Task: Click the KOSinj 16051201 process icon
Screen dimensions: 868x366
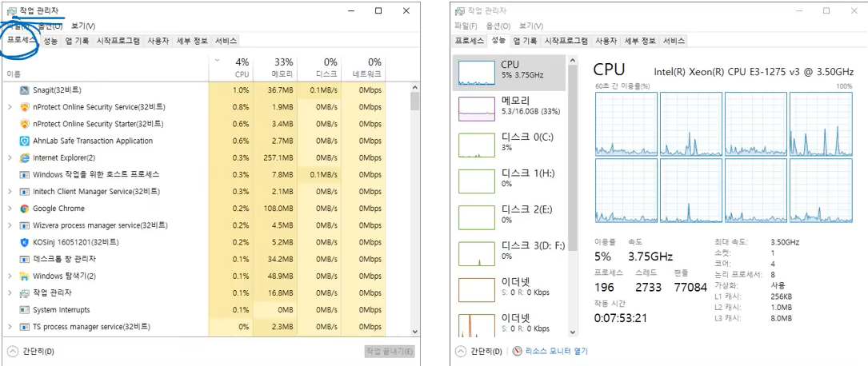Action: tap(24, 242)
